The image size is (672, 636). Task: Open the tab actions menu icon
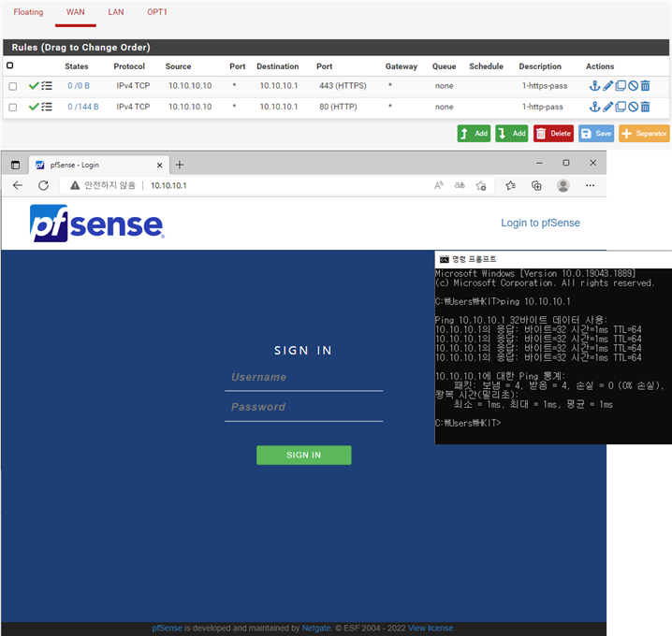click(x=15, y=165)
